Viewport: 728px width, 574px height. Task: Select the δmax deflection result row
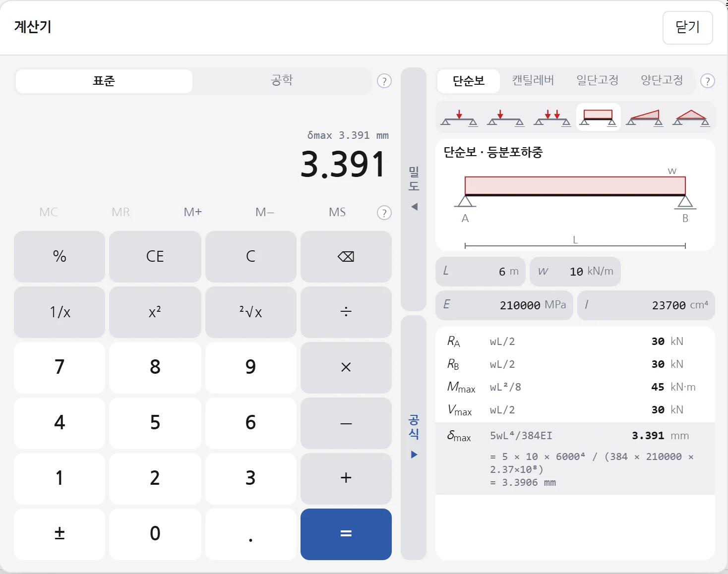coord(575,459)
